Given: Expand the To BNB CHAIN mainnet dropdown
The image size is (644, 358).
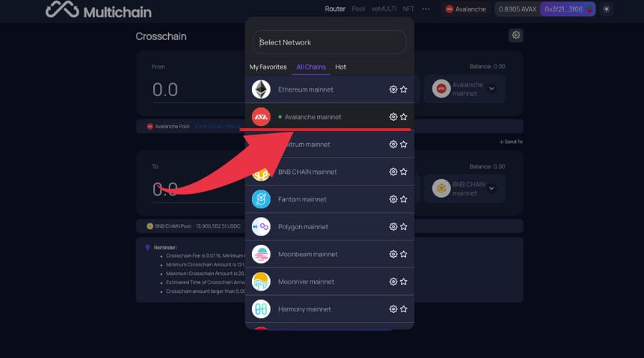Looking at the screenshot, I should coord(464,188).
